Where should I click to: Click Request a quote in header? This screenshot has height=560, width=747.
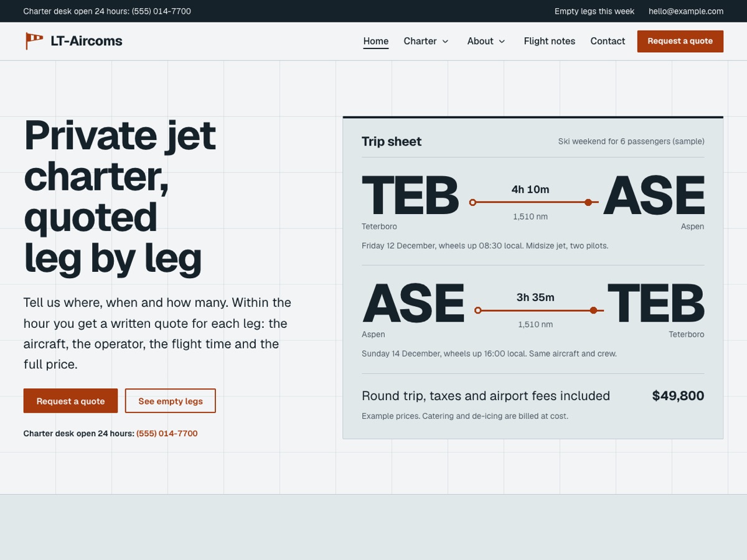[x=680, y=41]
